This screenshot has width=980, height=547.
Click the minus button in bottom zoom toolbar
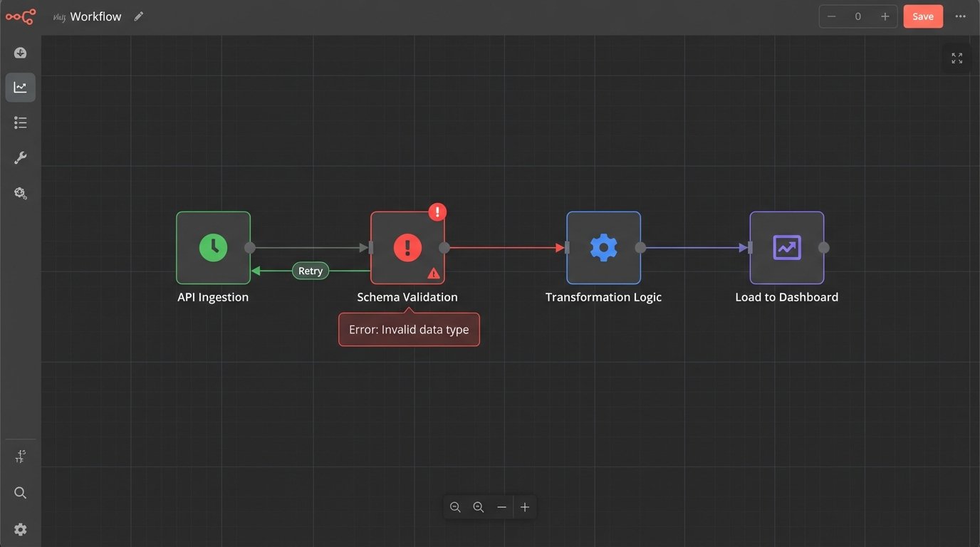[502, 507]
